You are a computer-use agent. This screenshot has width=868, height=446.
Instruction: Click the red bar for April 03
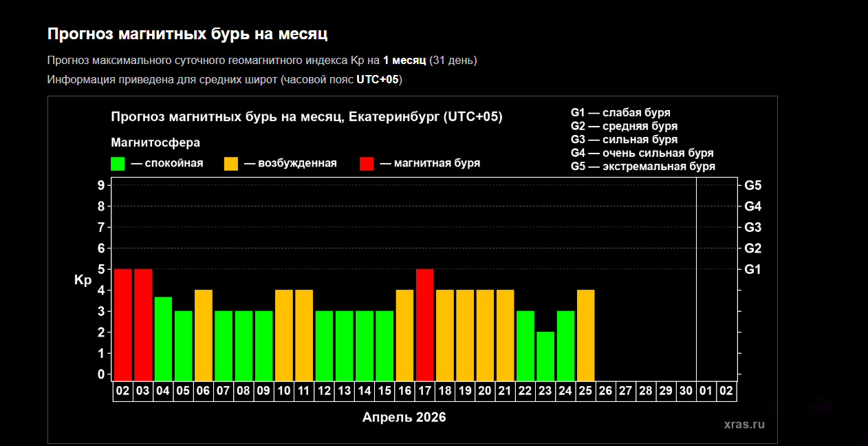143,324
